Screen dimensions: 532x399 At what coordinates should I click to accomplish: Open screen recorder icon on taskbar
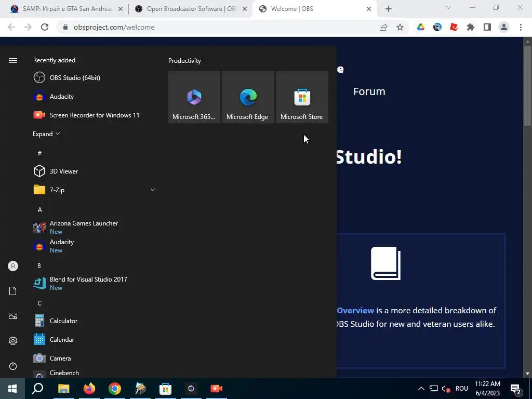coord(216,389)
